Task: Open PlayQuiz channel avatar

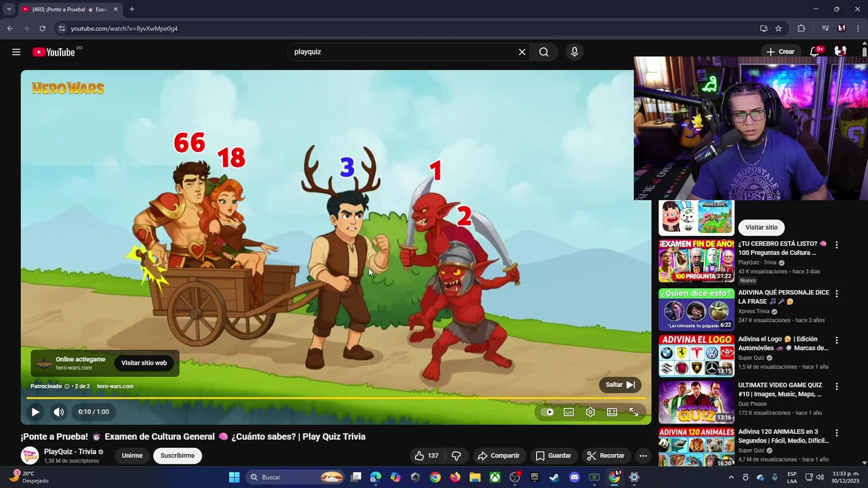Action: [30, 456]
